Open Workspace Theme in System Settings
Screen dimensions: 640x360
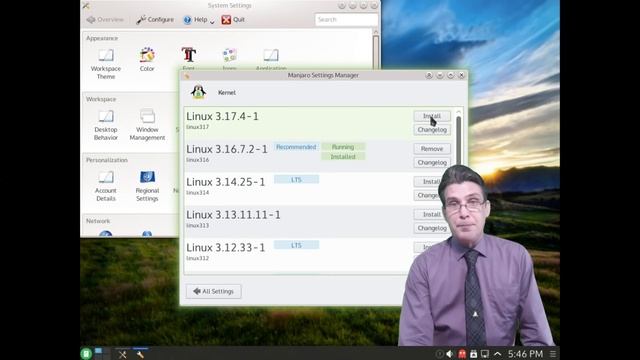pyautogui.click(x=106, y=64)
